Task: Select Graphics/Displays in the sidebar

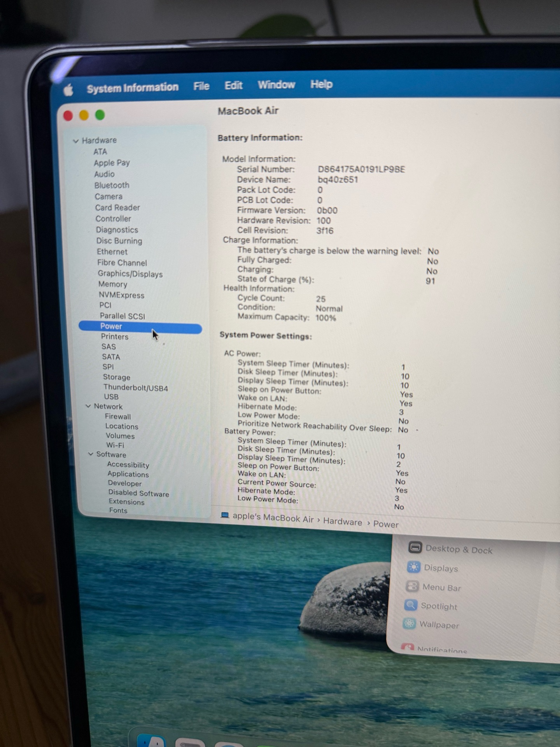Action: 130,274
